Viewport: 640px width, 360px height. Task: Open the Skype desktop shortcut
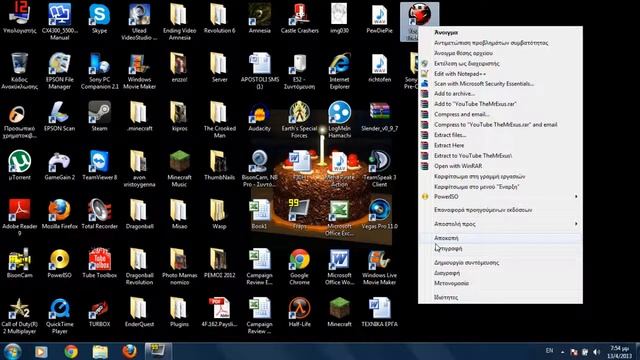coord(100,15)
